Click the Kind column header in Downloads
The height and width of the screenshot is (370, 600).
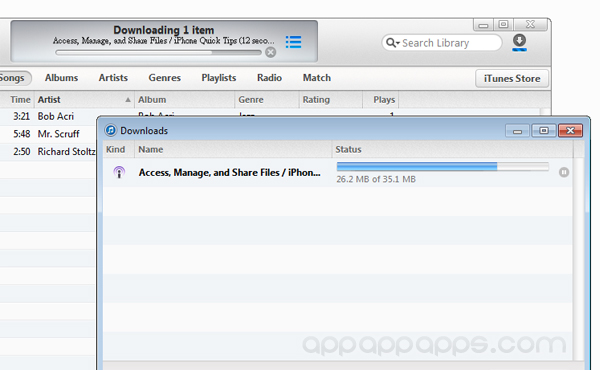point(119,149)
